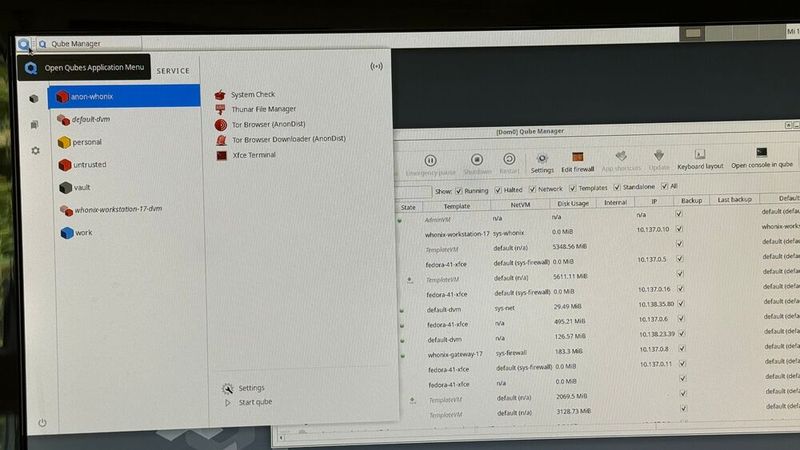Toggle the Running filter checkbox
Screen dimensions: 800x450
(459, 191)
